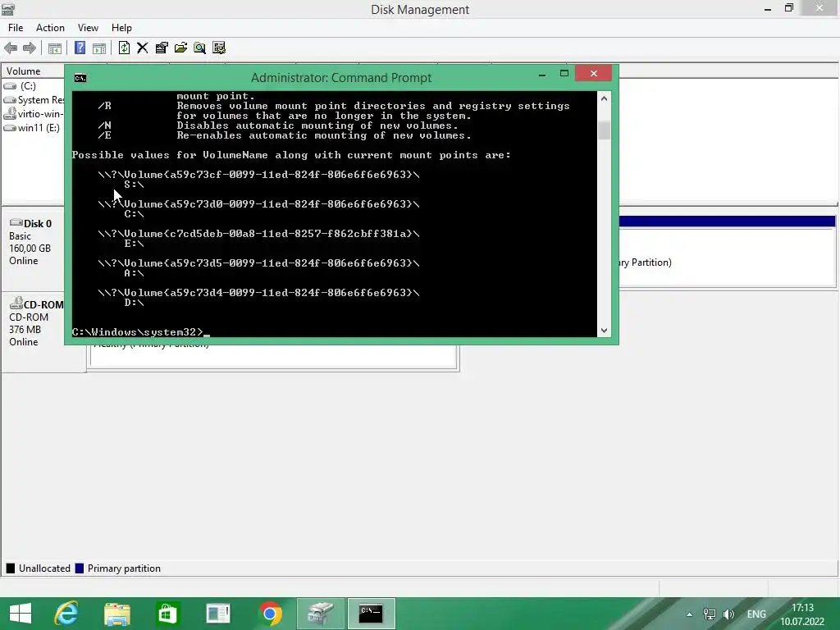Close the Command Prompt window
Viewport: 840px width, 630px height.
[594, 73]
